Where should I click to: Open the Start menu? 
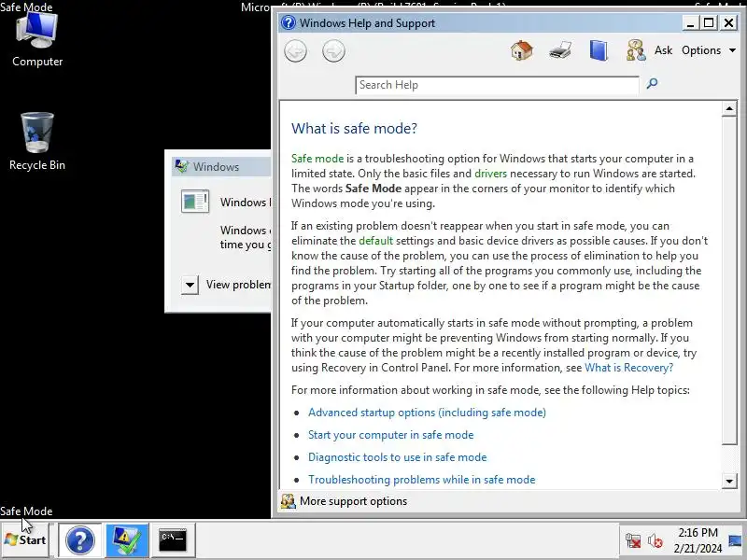tap(25, 540)
